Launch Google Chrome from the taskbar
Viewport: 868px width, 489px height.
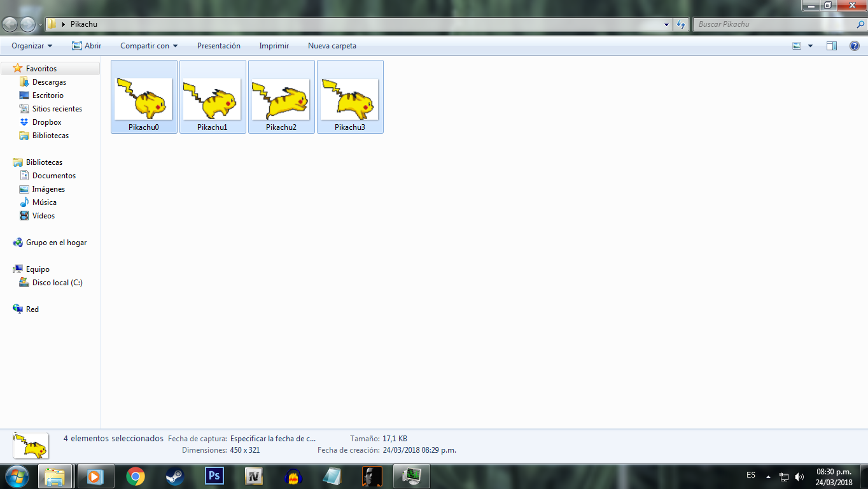click(135, 476)
